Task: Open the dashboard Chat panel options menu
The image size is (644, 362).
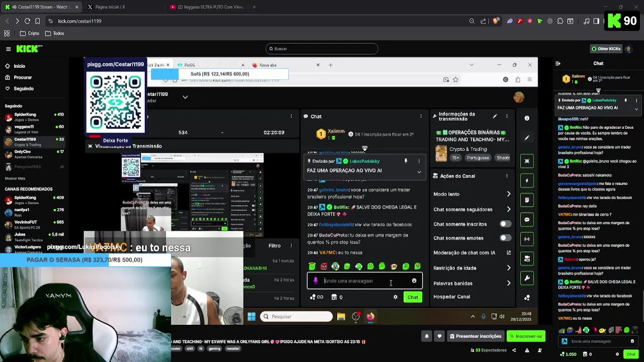Action: [421, 116]
